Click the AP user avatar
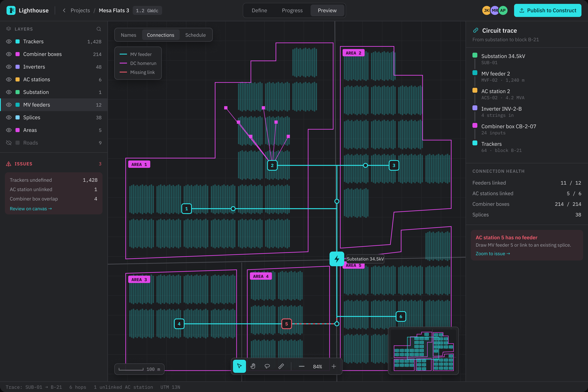The height and width of the screenshot is (392, 588). (503, 10)
